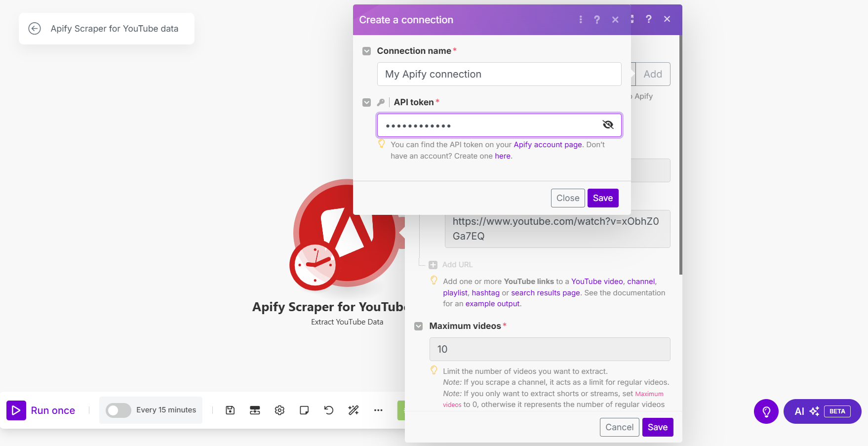Screen dimensions: 868x446
Task: Save the scenario blueprint
Action: pos(230,410)
